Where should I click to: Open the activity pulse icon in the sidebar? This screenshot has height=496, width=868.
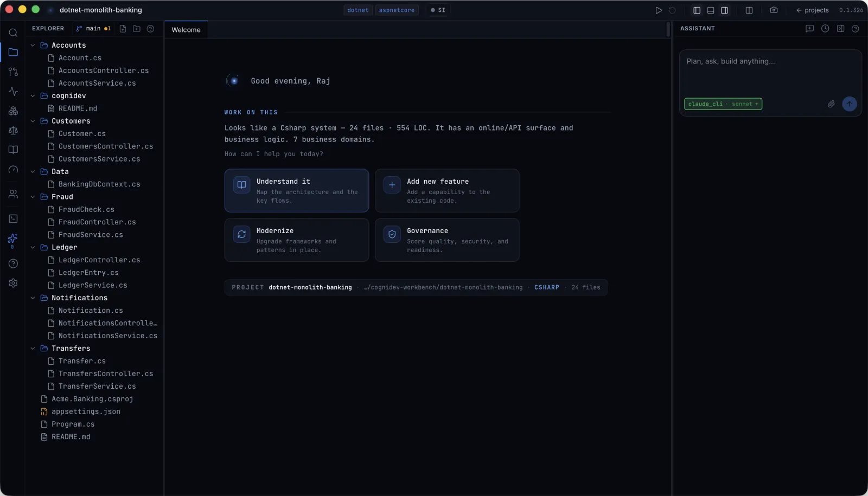pos(13,91)
